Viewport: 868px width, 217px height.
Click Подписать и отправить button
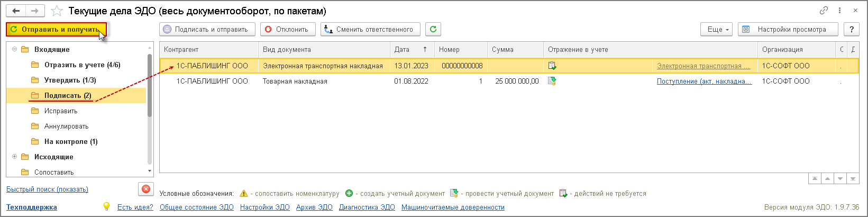[207, 30]
